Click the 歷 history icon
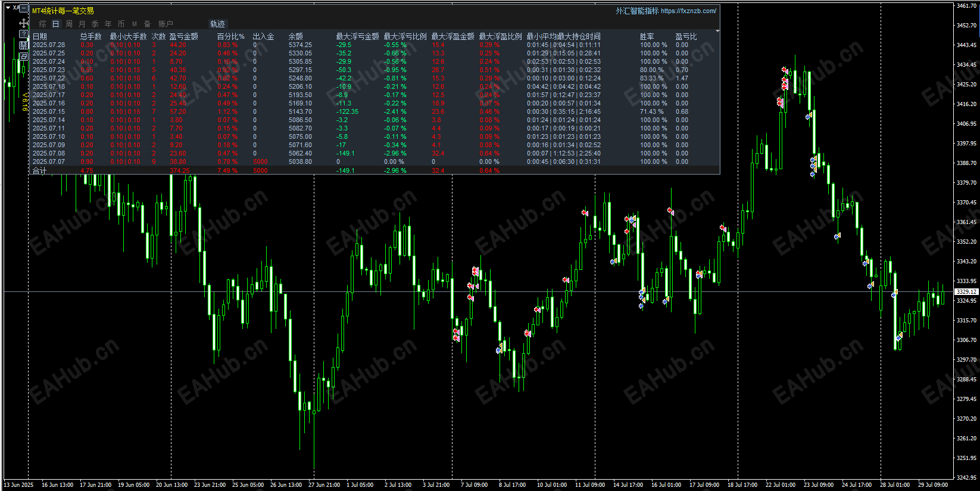This screenshot has height=491, width=980. coord(24,45)
